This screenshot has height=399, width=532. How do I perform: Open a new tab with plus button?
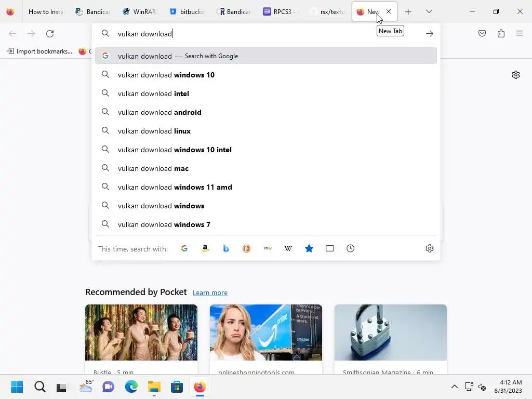(x=408, y=12)
